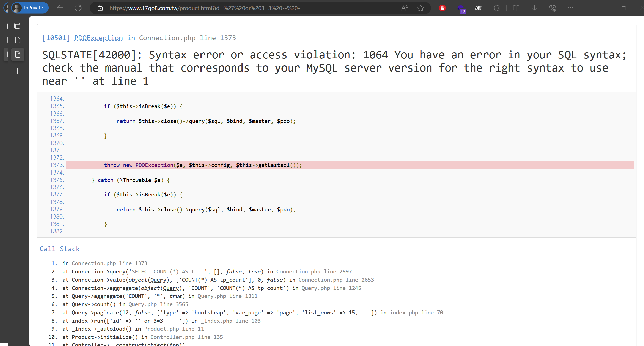Open Read aloud icon in address bar
This screenshot has height=346, width=644.
[404, 8]
